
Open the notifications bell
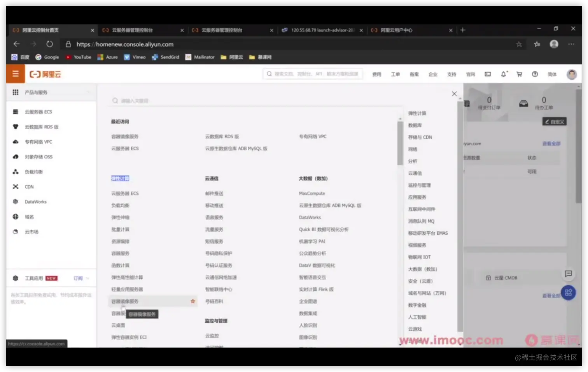pyautogui.click(x=504, y=74)
